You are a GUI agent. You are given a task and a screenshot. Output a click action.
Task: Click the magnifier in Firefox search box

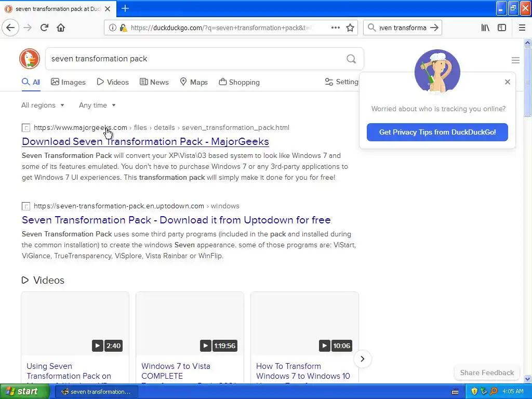point(371,28)
